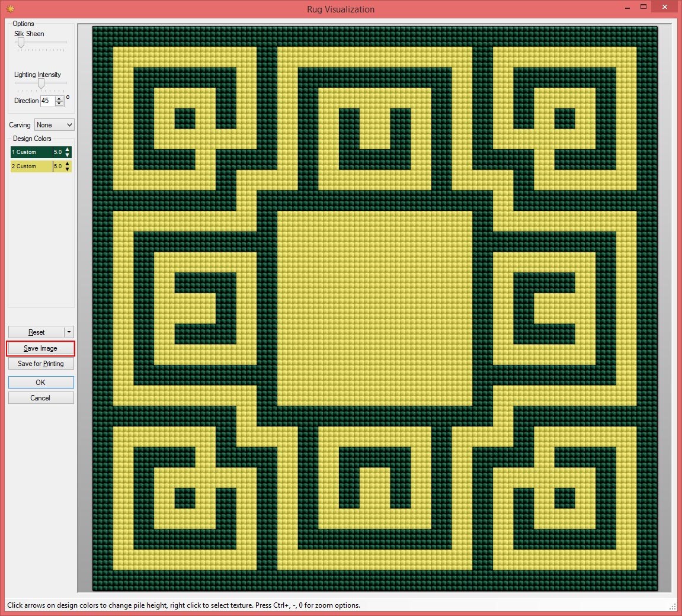Click the Save Image button
The height and width of the screenshot is (616, 682).
40,348
